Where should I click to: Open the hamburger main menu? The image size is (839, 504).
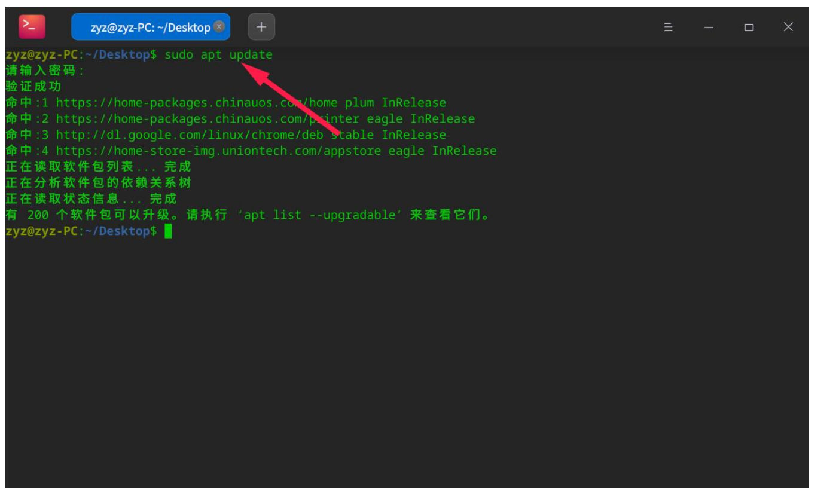pos(668,28)
